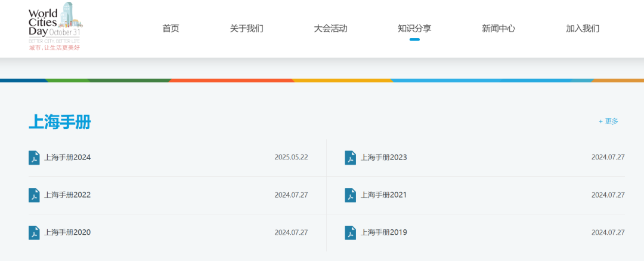The image size is (644, 261).
Task: Click PDF icon beside 上海手册2024
Action: tap(34, 158)
